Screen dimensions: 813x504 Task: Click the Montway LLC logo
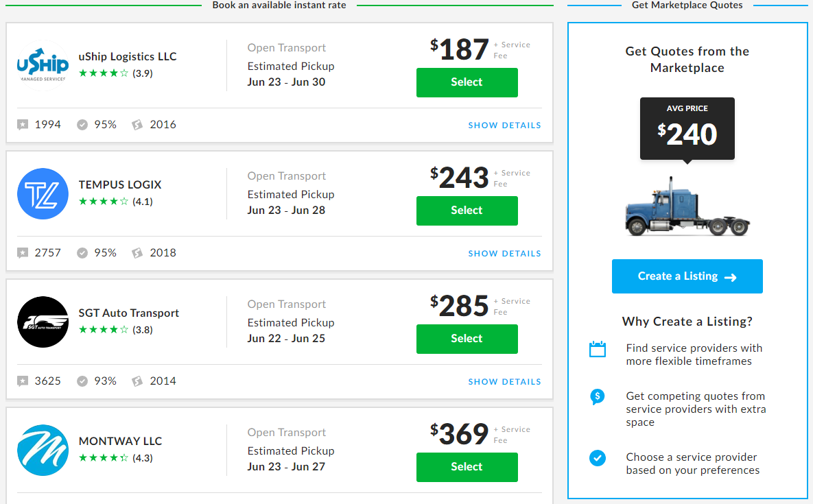pyautogui.click(x=43, y=451)
